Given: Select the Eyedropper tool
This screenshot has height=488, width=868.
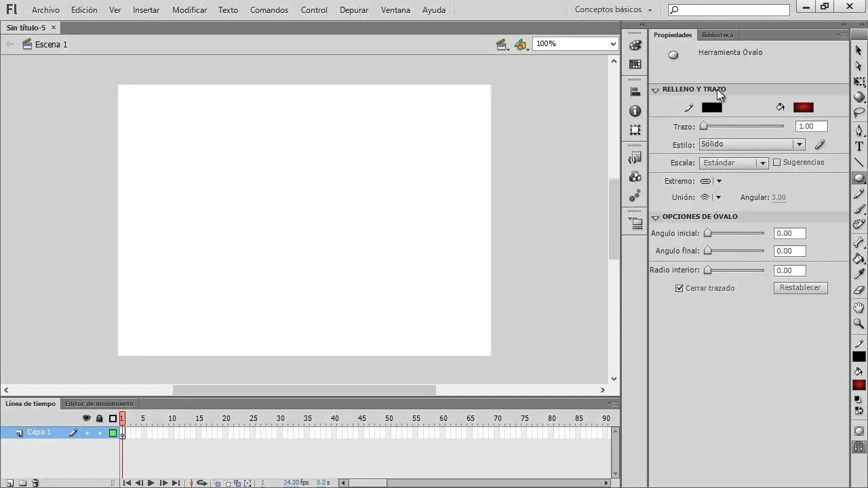Looking at the screenshot, I should (x=859, y=274).
